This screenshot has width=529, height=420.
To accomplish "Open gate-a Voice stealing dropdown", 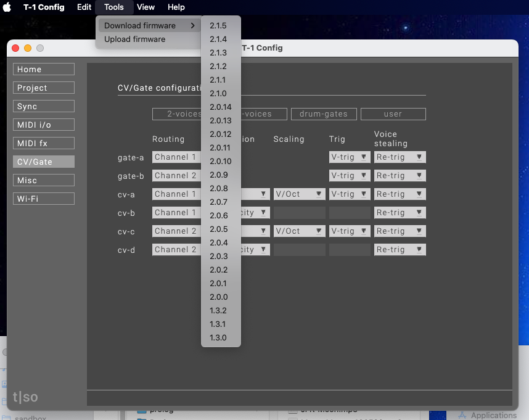I will [x=400, y=157].
